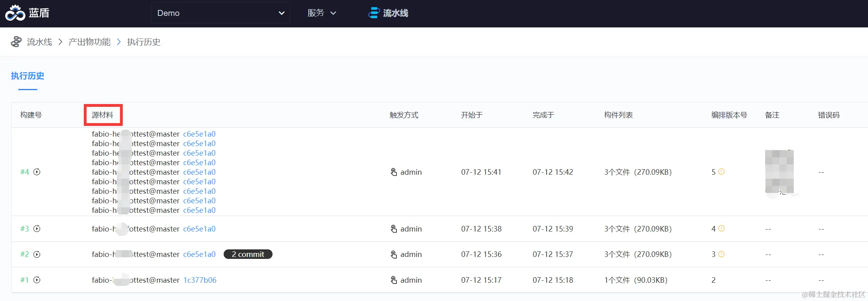Click the 错误码 column header

(x=829, y=115)
